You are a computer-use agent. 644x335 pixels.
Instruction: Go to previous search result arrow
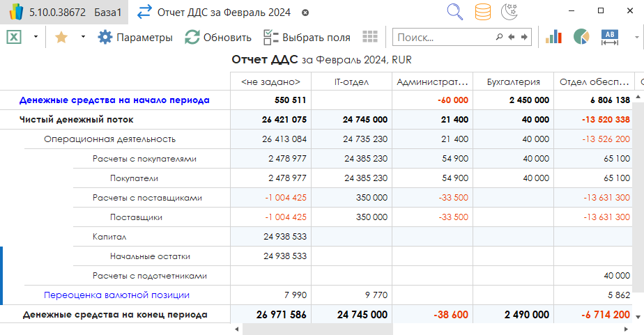click(512, 37)
